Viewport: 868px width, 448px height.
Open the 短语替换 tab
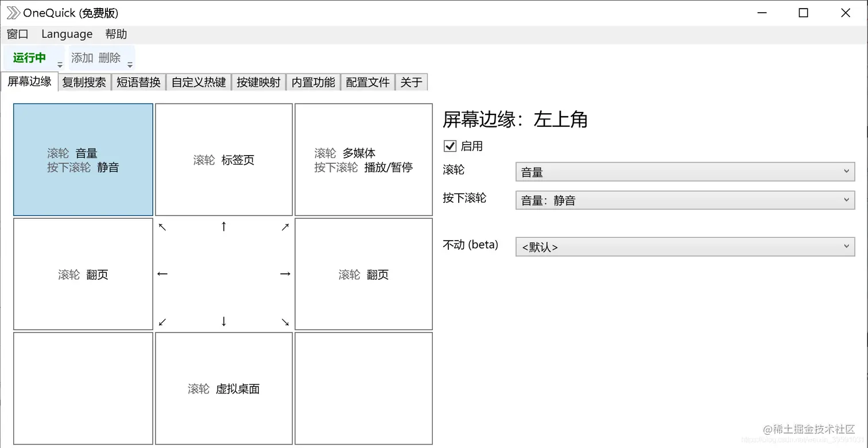(x=138, y=82)
